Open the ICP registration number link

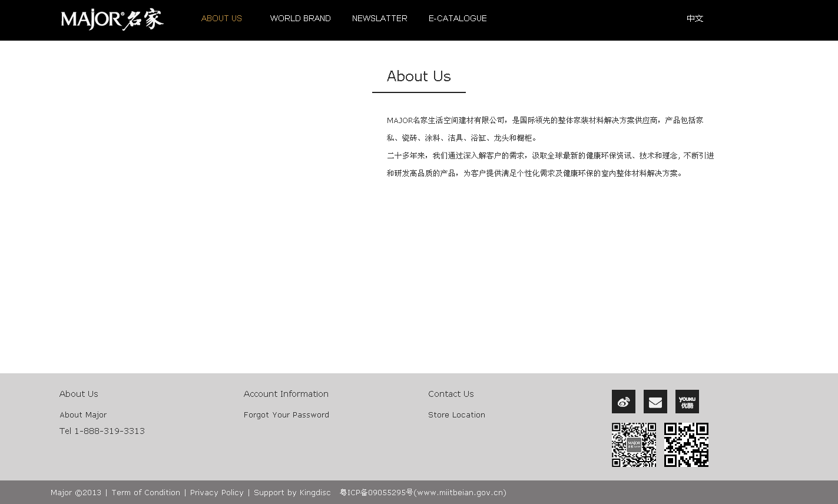pyautogui.click(x=423, y=492)
